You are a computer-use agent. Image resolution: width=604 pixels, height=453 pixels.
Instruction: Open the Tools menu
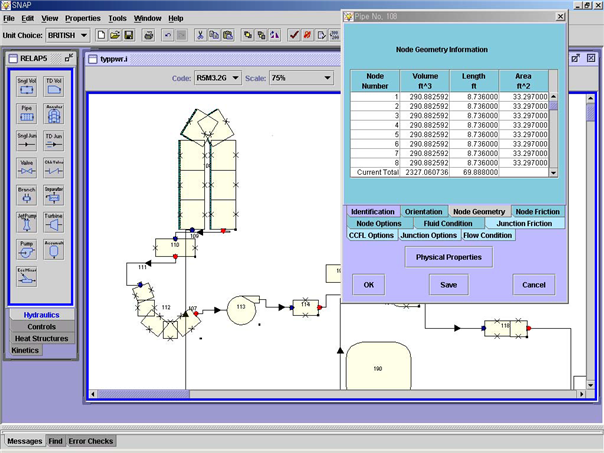[117, 18]
